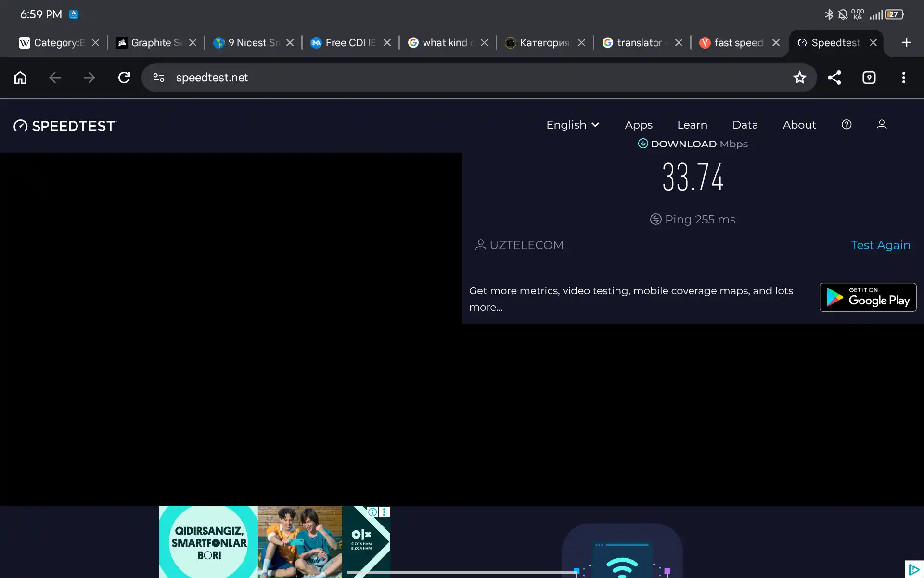Image resolution: width=924 pixels, height=578 pixels.
Task: Tap the Get it on Google Play button
Action: click(x=868, y=297)
